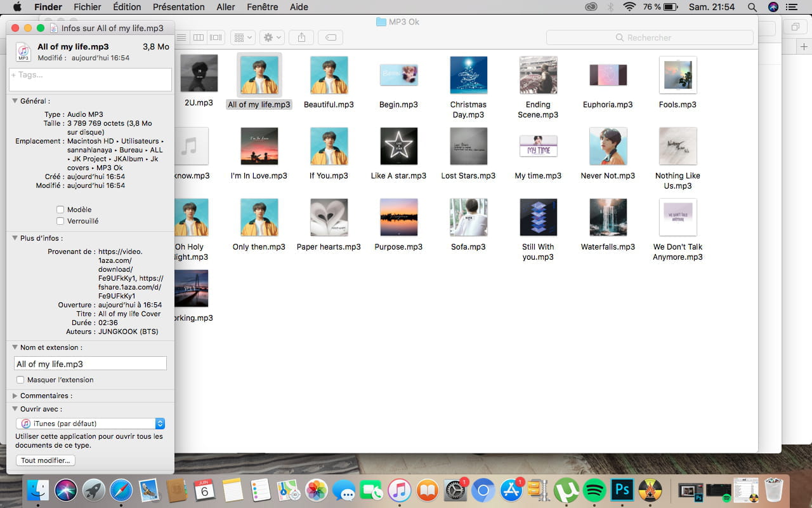This screenshot has height=508, width=812.
Task: Click the Finder share button
Action: (301, 37)
